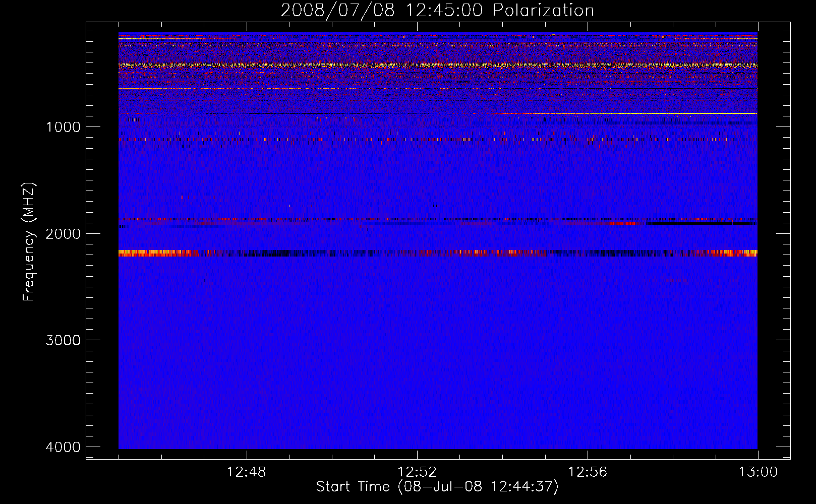This screenshot has width=816, height=504.
Task: Click the yellow line near 900 MHz
Action: point(625,113)
